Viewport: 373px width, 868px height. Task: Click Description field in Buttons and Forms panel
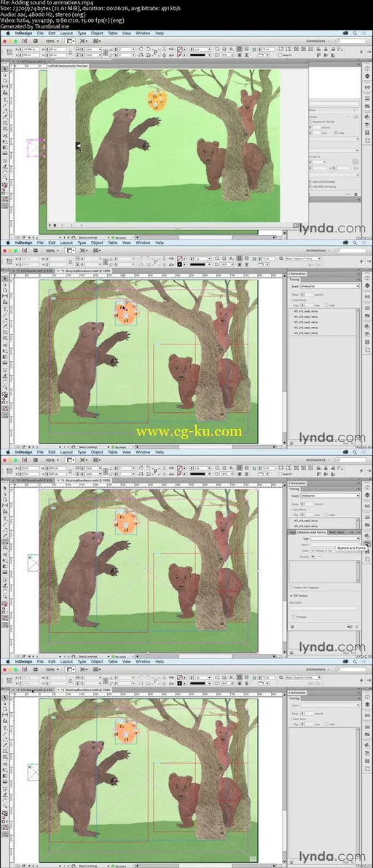[x=323, y=607]
